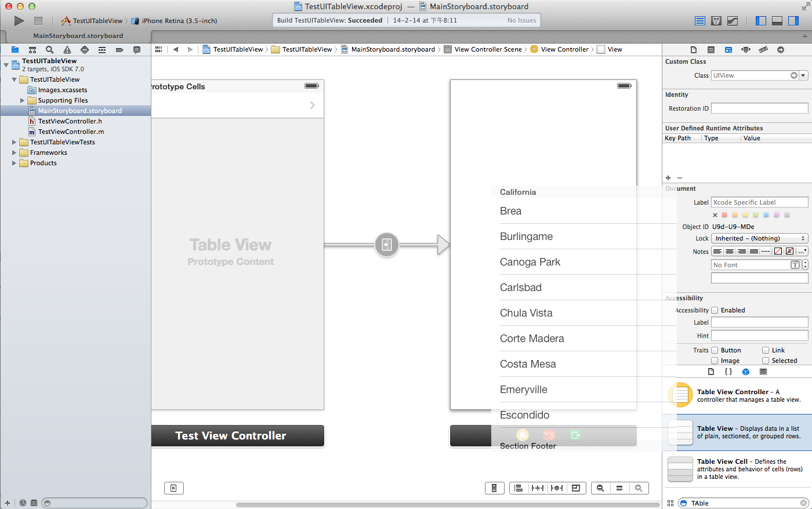Show the Issue navigator (warning triangle)
The width and height of the screenshot is (812, 509).
pos(67,50)
